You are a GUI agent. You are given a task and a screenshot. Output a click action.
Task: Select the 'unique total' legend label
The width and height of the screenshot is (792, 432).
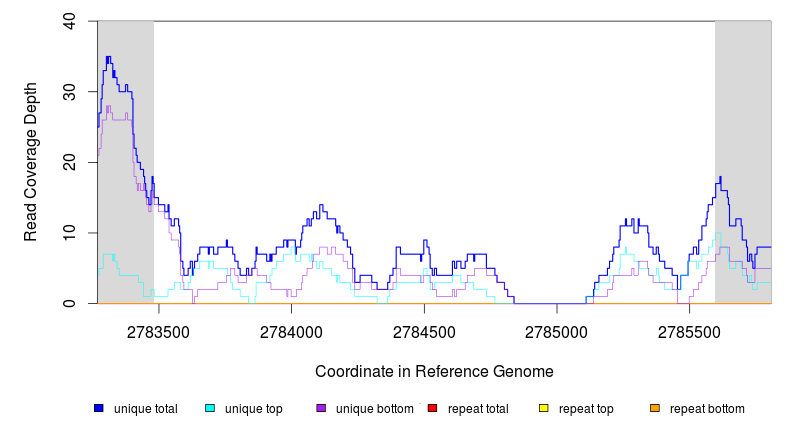pyautogui.click(x=145, y=409)
